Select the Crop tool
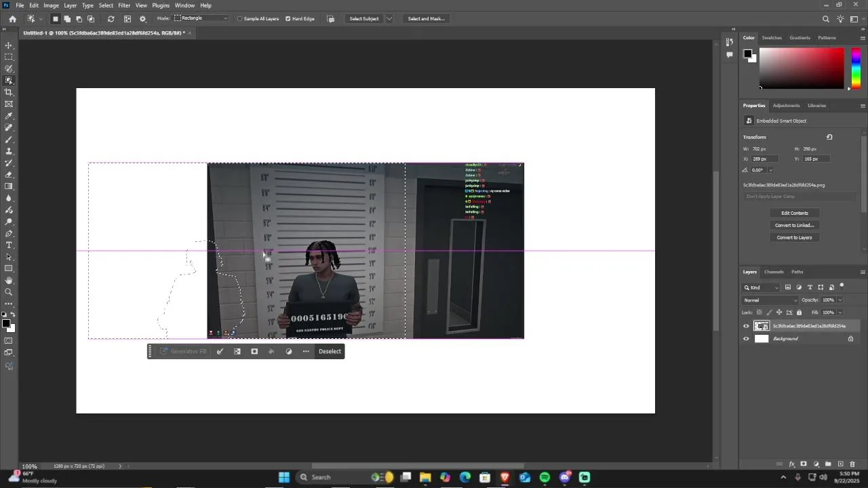The image size is (868, 488). 9,92
